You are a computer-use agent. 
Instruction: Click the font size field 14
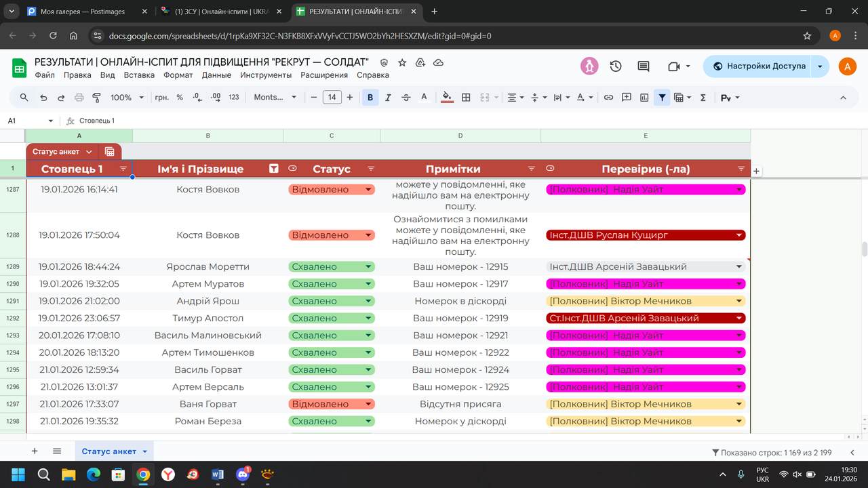pos(332,98)
